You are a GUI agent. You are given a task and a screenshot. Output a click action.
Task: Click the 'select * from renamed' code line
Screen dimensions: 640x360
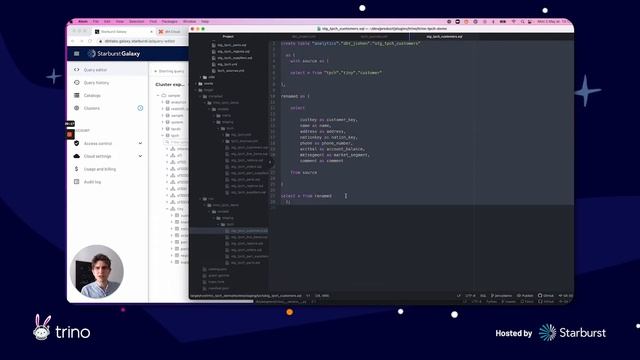pos(306,196)
